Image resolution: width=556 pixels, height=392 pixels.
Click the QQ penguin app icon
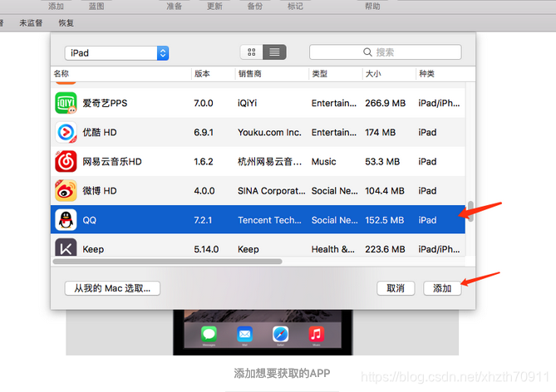66,220
